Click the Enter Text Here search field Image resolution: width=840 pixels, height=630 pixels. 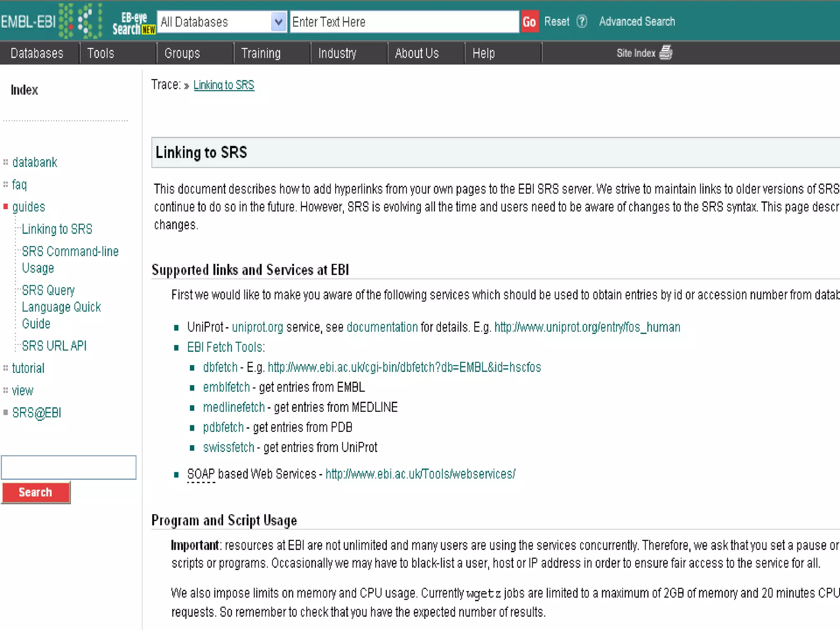point(404,22)
